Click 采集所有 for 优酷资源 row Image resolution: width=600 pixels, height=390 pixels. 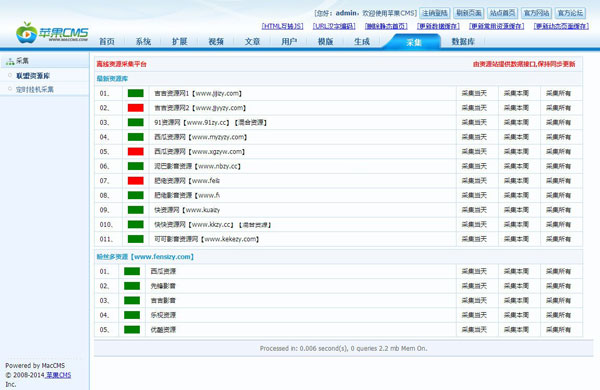(x=558, y=330)
